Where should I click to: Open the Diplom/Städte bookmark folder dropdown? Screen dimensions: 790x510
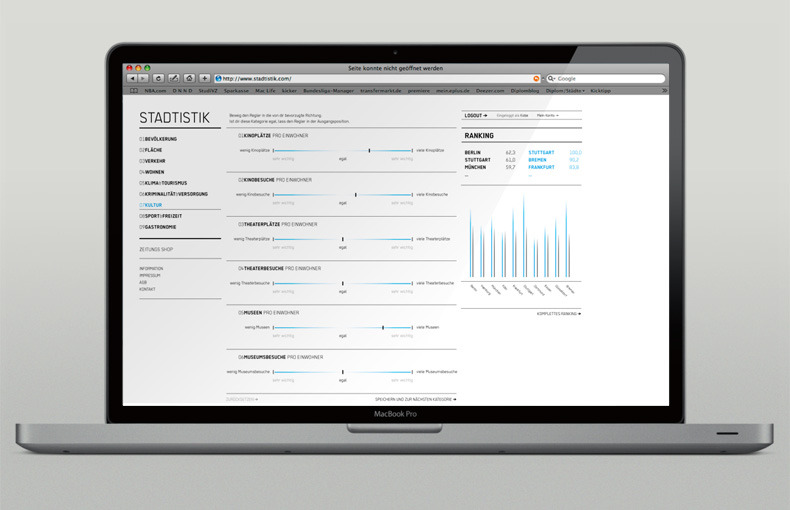pyautogui.click(x=565, y=89)
